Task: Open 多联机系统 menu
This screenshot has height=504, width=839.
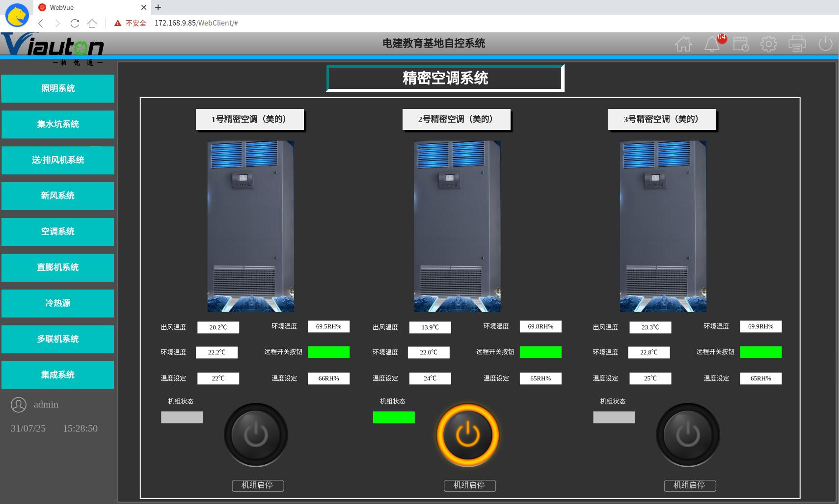Action: [58, 339]
